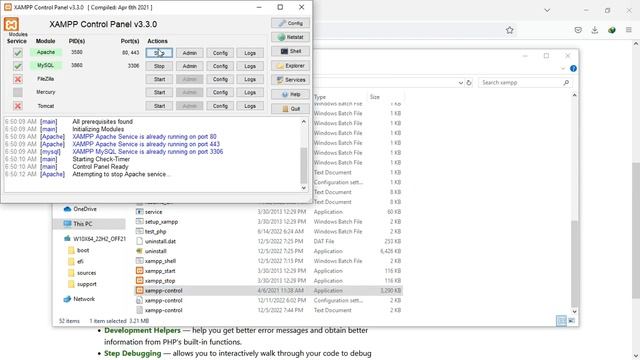Image resolution: width=640 pixels, height=360 pixels.
Task: Open Tomcat Config menu
Action: point(220,106)
